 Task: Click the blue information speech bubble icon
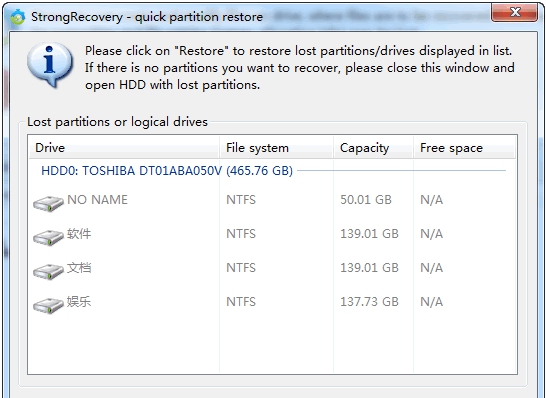[x=50, y=65]
